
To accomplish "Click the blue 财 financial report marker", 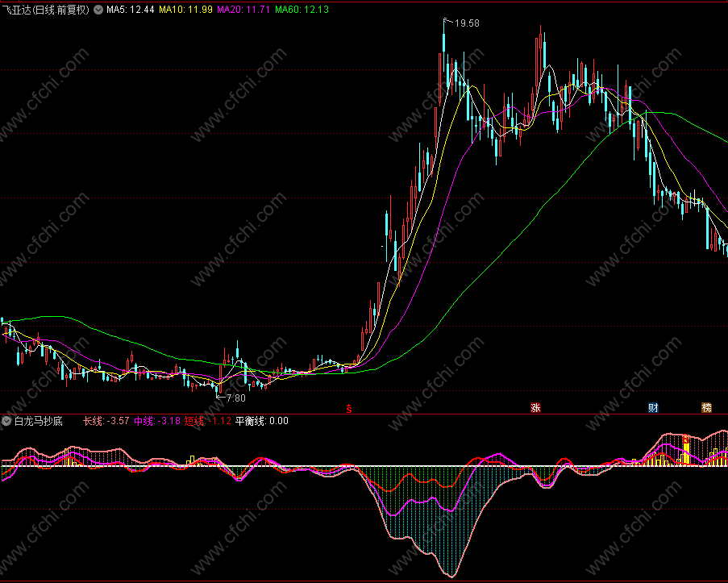I will click(653, 408).
